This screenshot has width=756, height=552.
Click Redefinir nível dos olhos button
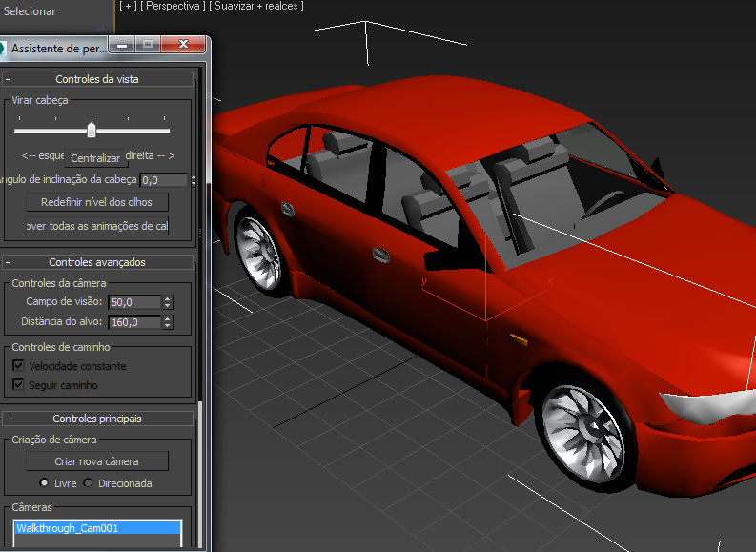[97, 202]
